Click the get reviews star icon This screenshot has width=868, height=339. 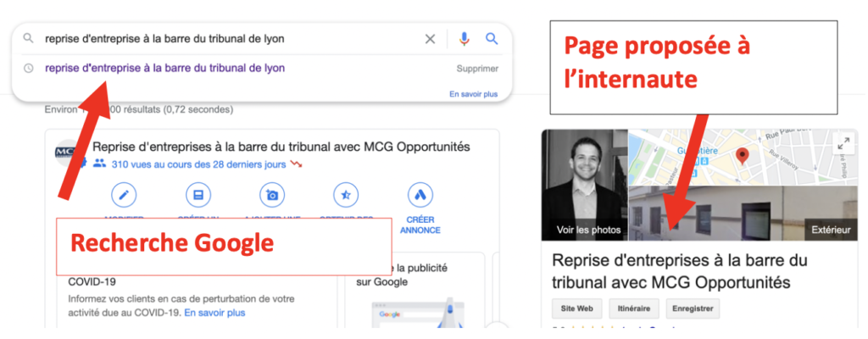346,195
